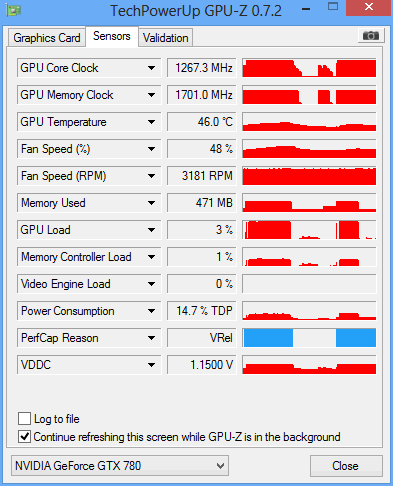Image resolution: width=393 pixels, height=486 pixels.
Task: Open the Power Consumption dropdown arrow
Action: coord(151,311)
